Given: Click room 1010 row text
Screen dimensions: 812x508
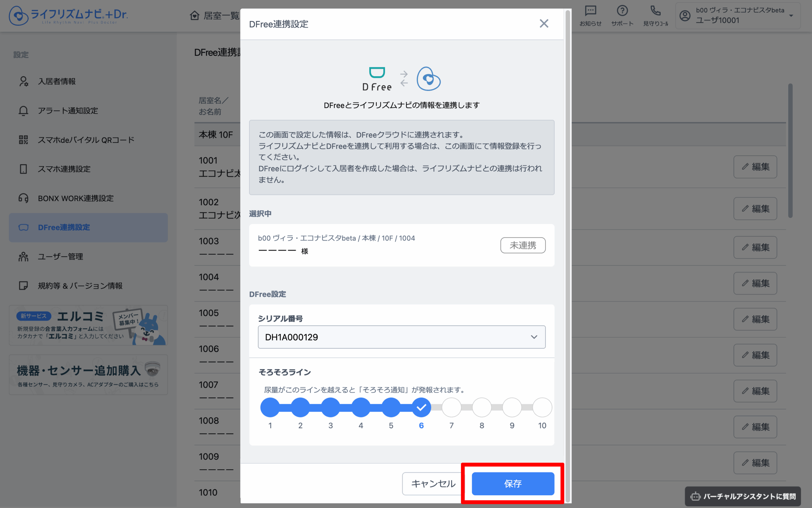Looking at the screenshot, I should click(x=208, y=492).
